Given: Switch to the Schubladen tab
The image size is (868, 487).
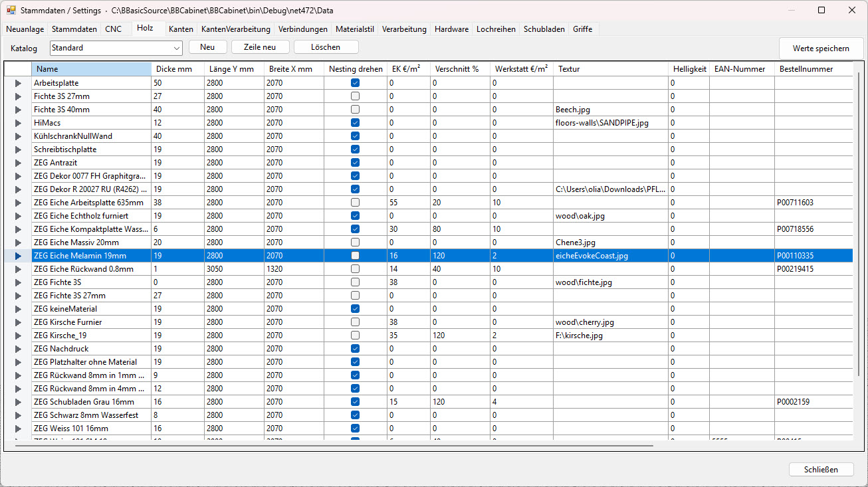Looking at the screenshot, I should point(544,29).
